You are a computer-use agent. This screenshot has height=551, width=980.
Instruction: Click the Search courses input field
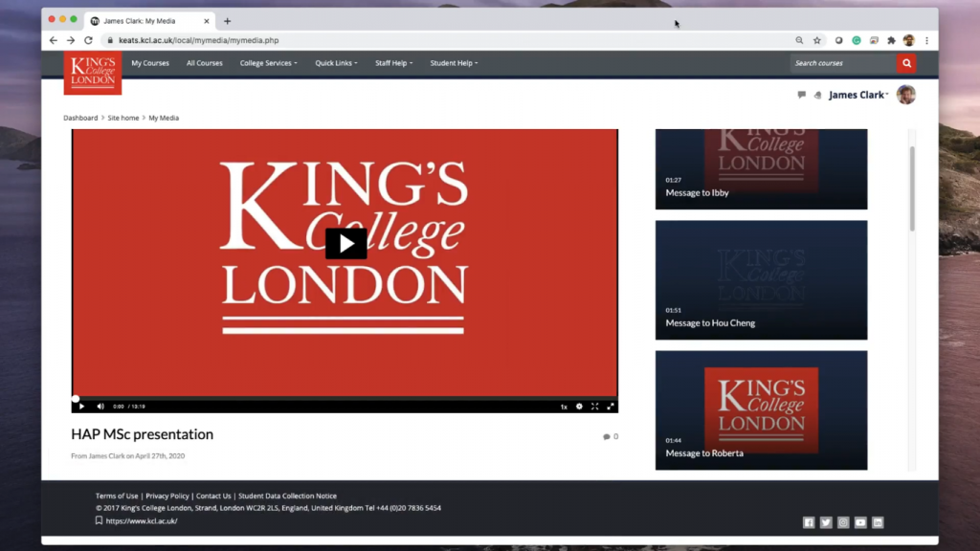843,63
